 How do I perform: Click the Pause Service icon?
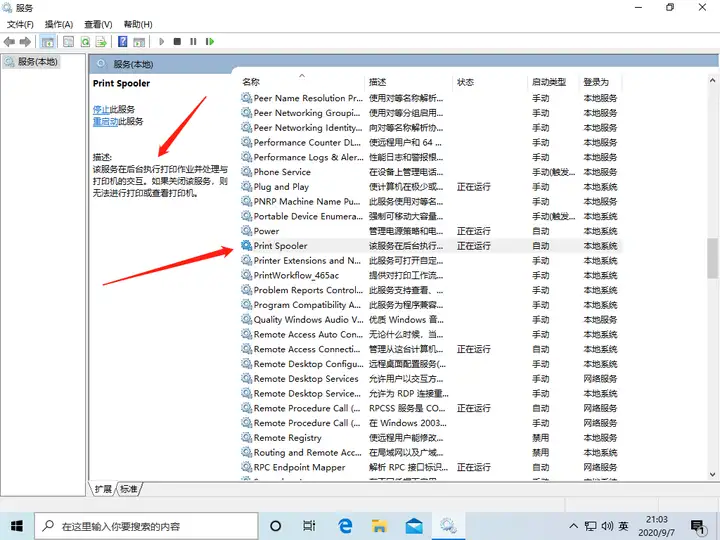click(193, 42)
